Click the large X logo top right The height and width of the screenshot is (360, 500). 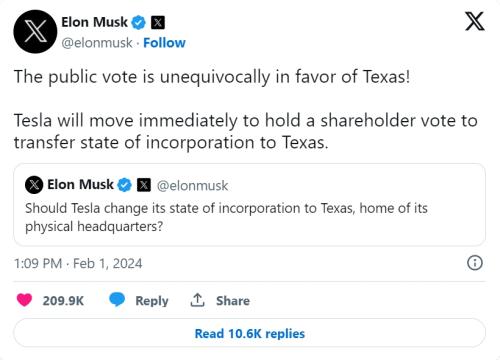pyautogui.click(x=475, y=21)
